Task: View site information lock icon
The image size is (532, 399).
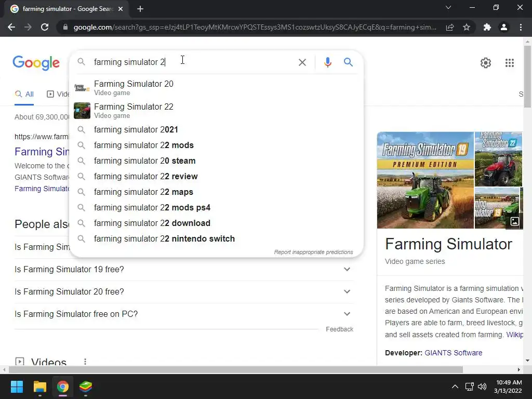Action: pyautogui.click(x=65, y=27)
